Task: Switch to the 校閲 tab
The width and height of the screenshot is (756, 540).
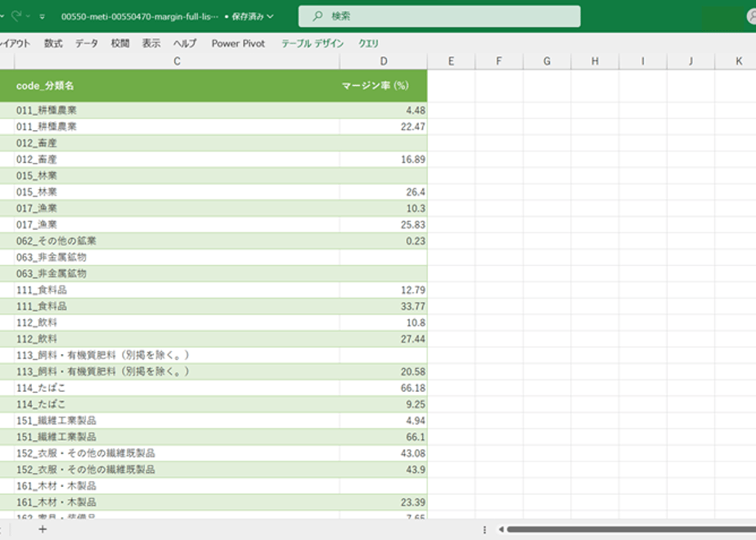Action: pyautogui.click(x=120, y=43)
